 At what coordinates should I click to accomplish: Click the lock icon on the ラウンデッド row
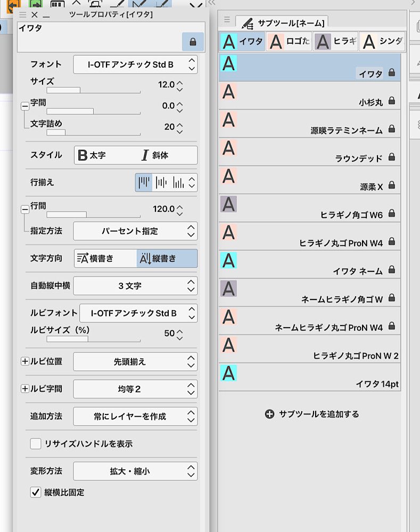(391, 157)
